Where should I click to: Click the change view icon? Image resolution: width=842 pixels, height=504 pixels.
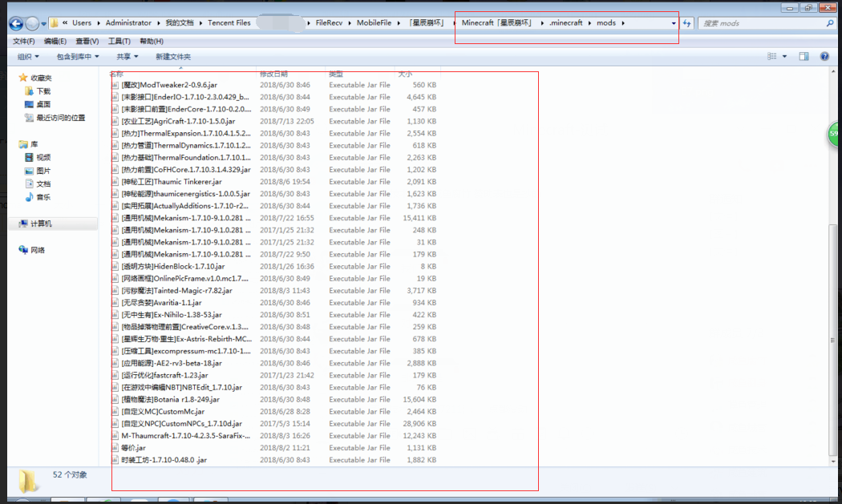point(771,57)
